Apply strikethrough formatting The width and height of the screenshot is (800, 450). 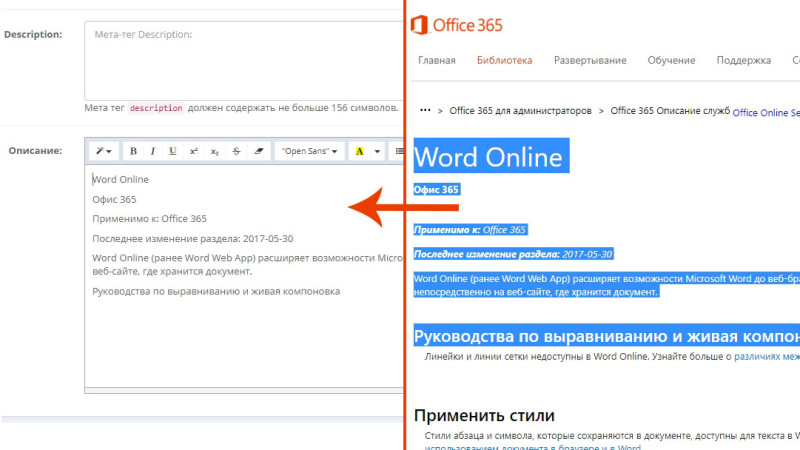pyautogui.click(x=236, y=151)
